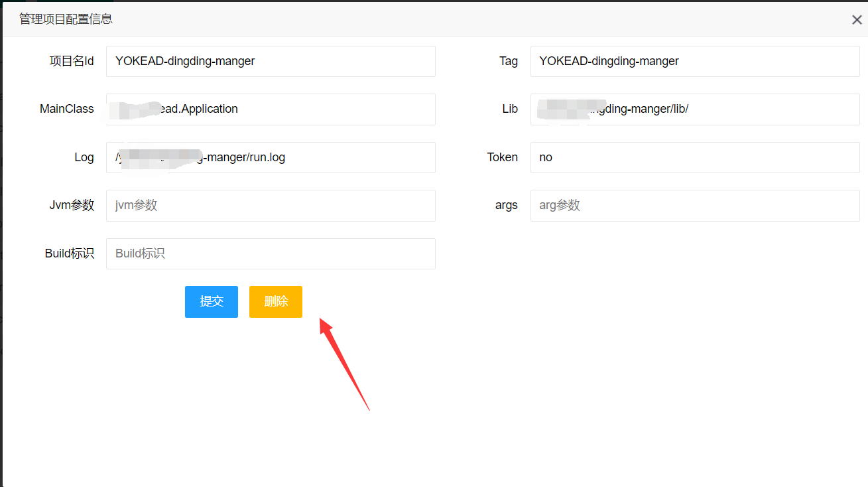The image size is (868, 487).
Task: Click the yellow 删除 delete button
Action: pyautogui.click(x=276, y=302)
